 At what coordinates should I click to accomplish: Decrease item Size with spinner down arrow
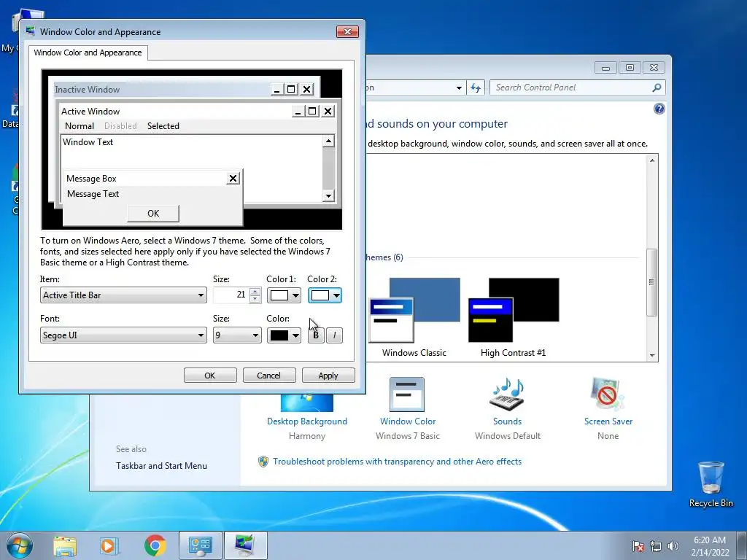point(255,299)
